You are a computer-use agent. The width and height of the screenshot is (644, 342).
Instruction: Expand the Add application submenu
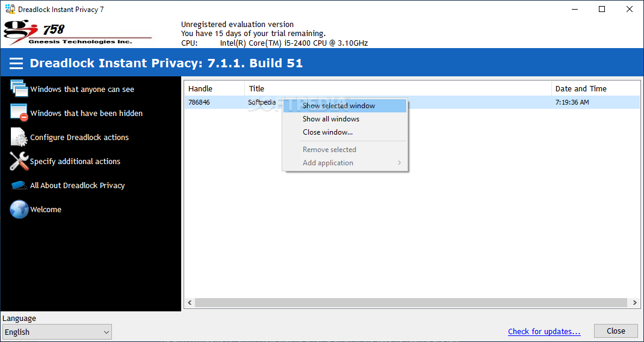345,163
